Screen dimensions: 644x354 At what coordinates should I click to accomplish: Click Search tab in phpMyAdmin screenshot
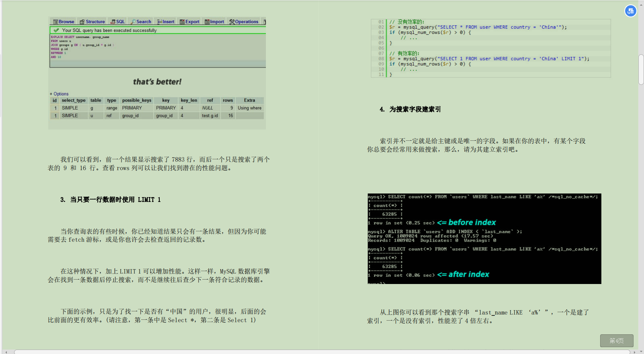[x=141, y=22]
